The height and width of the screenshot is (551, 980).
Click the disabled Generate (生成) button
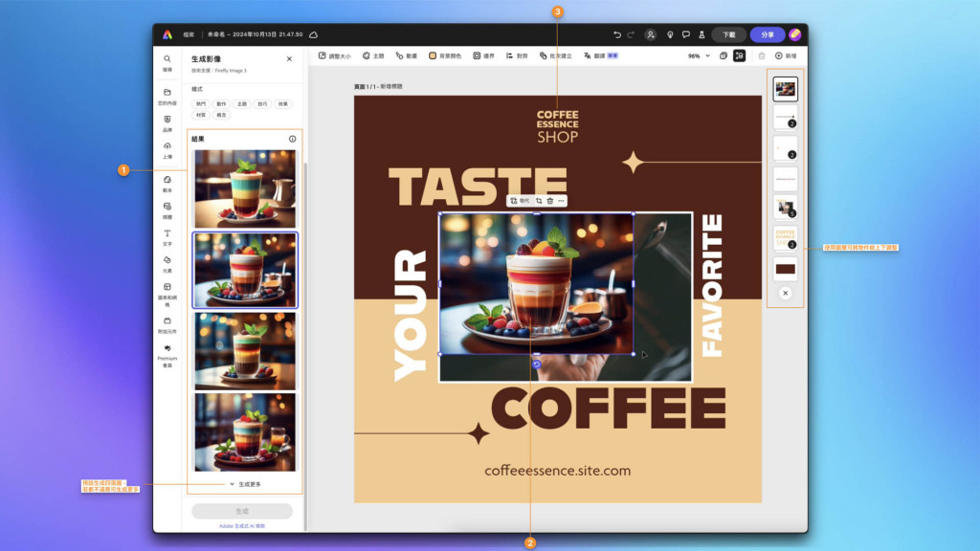pos(242,511)
